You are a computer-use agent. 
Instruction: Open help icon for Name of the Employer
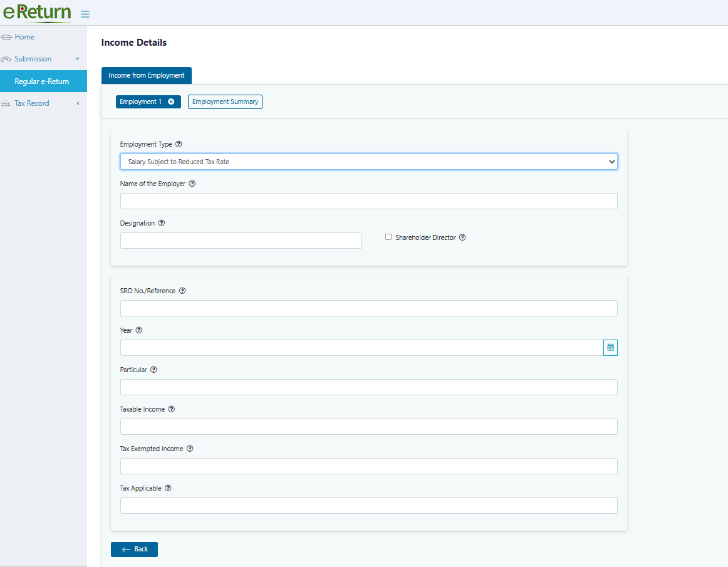192,184
